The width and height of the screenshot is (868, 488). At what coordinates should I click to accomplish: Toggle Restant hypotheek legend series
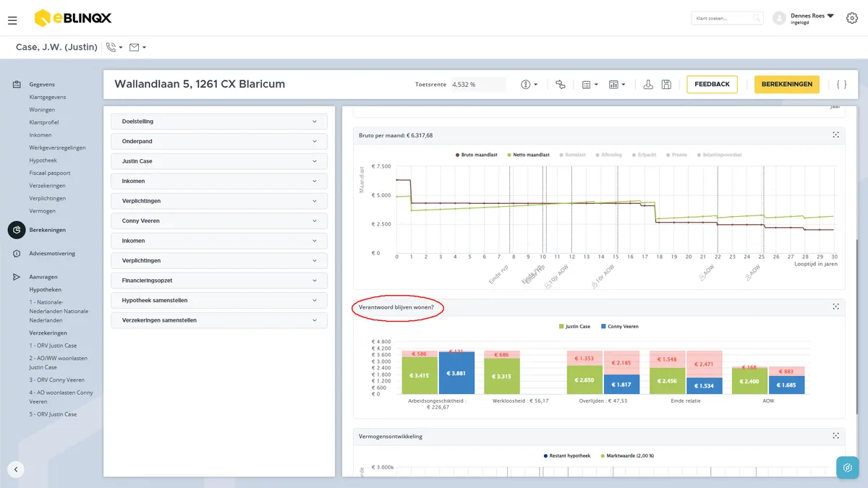point(566,455)
